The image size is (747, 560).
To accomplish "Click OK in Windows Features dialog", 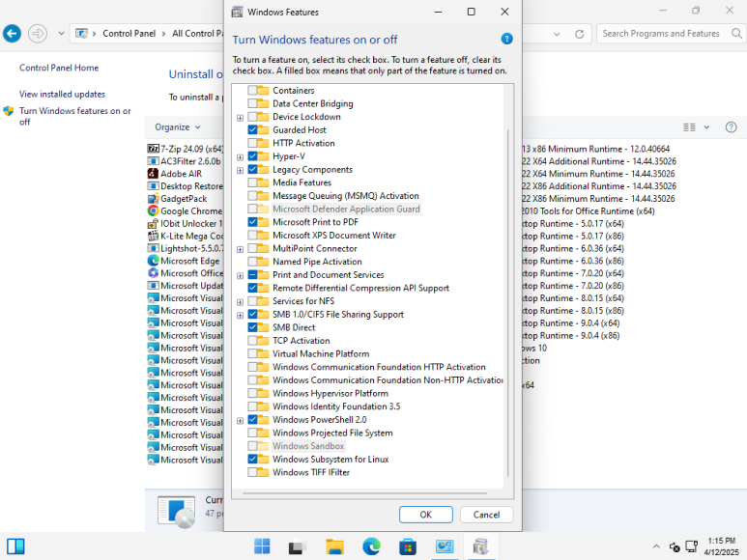I will click(x=426, y=515).
